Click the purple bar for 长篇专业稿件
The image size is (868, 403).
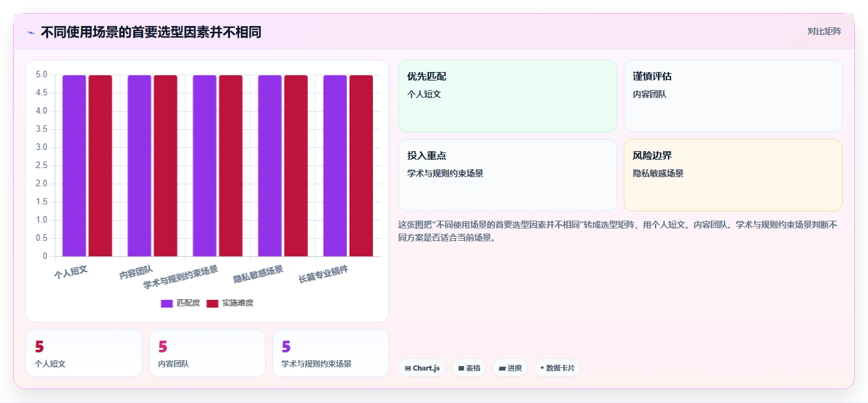tap(335, 165)
